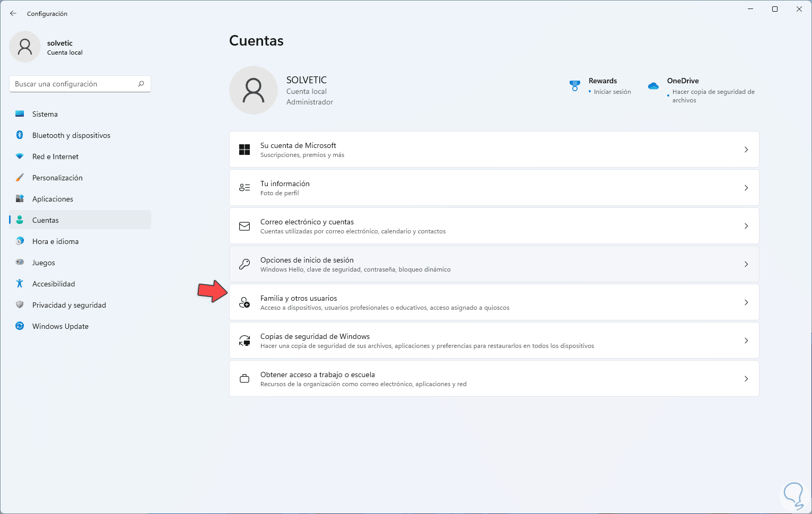This screenshot has height=514, width=812.
Task: Focus the Buscar una configuración search field
Action: coord(74,84)
